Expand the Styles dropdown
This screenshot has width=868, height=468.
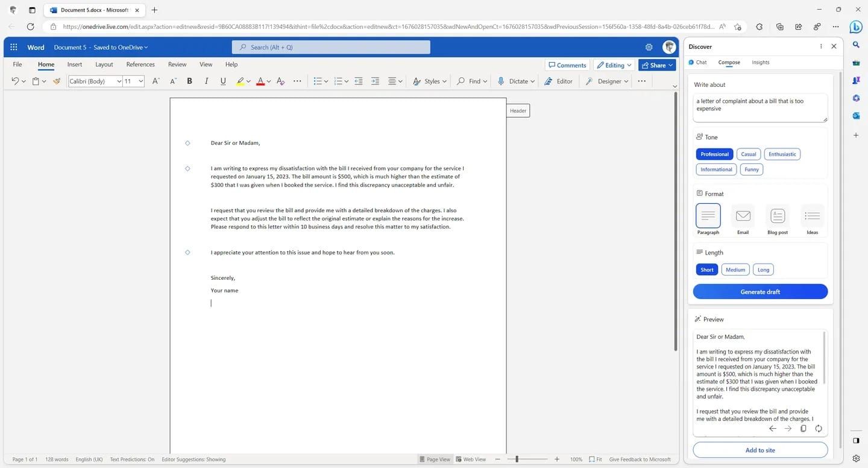pos(430,81)
